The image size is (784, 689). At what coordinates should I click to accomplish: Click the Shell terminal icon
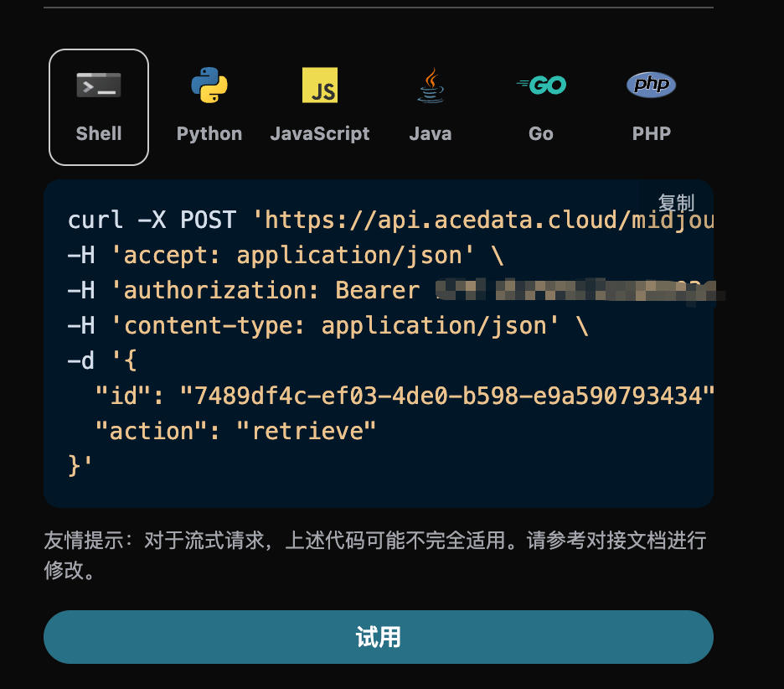click(x=99, y=85)
